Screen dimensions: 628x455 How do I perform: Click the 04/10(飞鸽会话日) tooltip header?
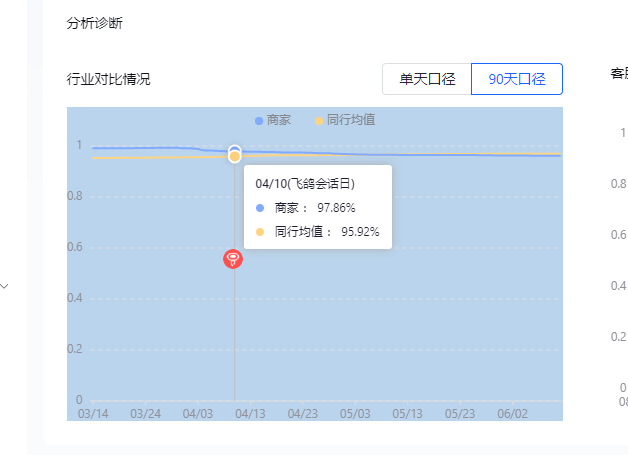pyautogui.click(x=305, y=183)
